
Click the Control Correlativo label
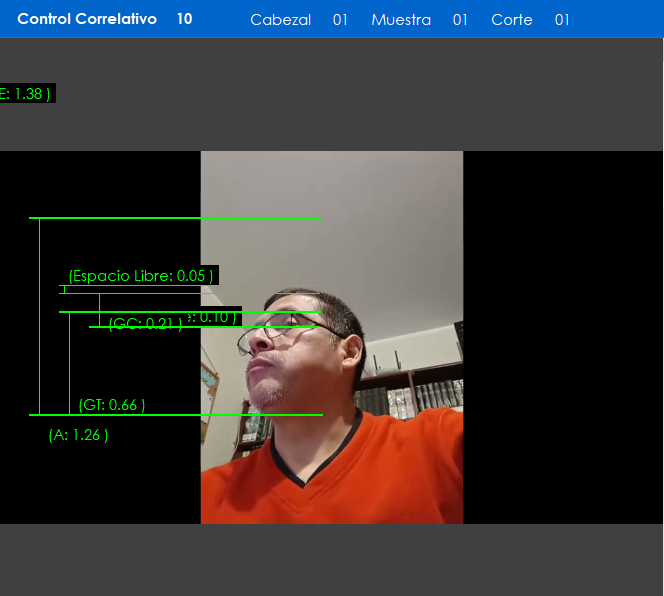[x=87, y=19]
